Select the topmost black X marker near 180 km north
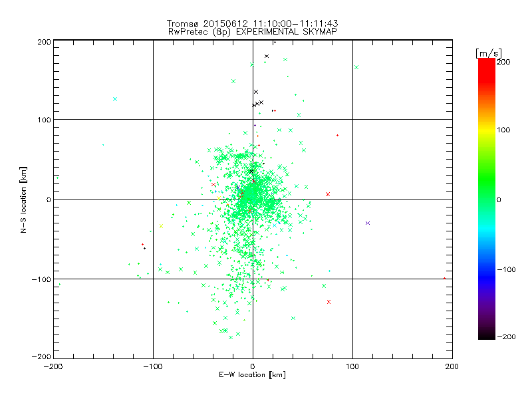Image resolution: width=532 pixels, height=399 pixels. (x=267, y=56)
